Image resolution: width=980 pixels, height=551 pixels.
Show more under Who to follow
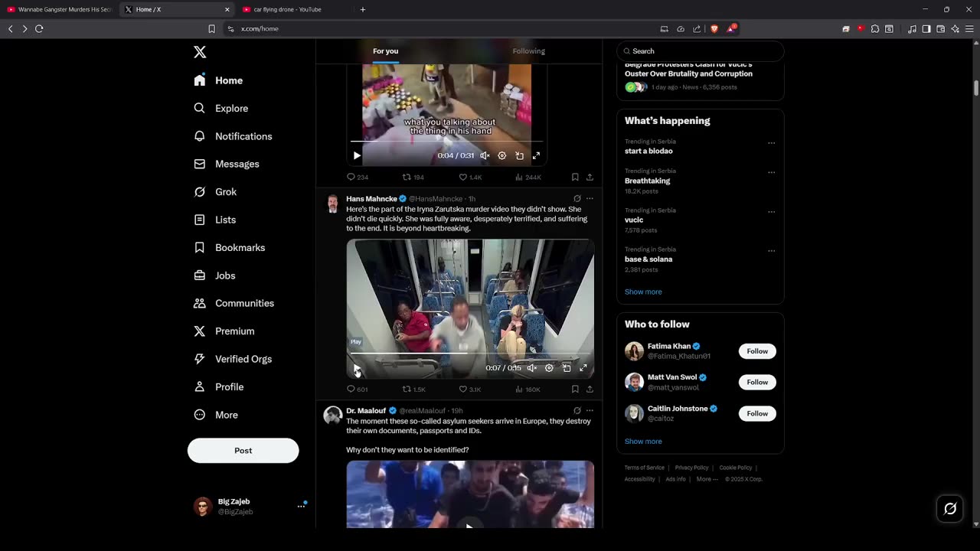(x=643, y=442)
